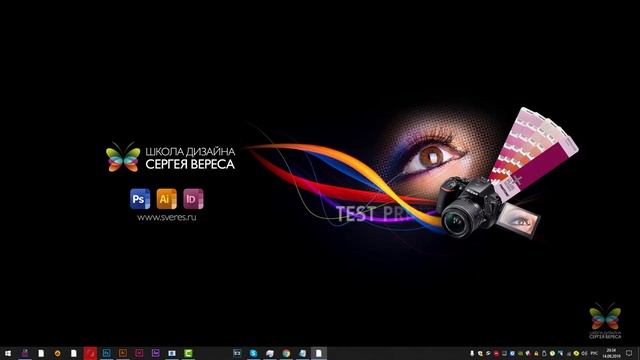Open the icon between Skype and Chrome

click(x=270, y=353)
